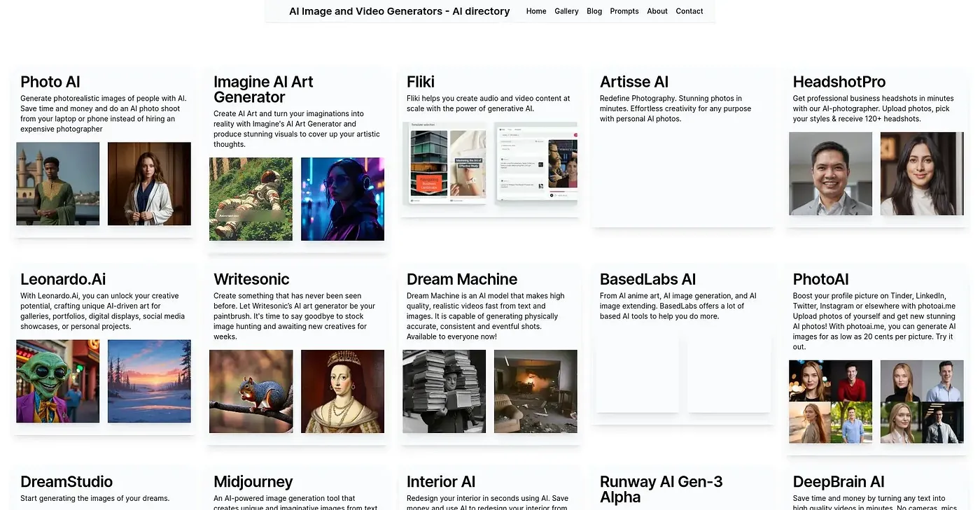
Task: Open the HeadshotPro card title
Action: click(839, 82)
